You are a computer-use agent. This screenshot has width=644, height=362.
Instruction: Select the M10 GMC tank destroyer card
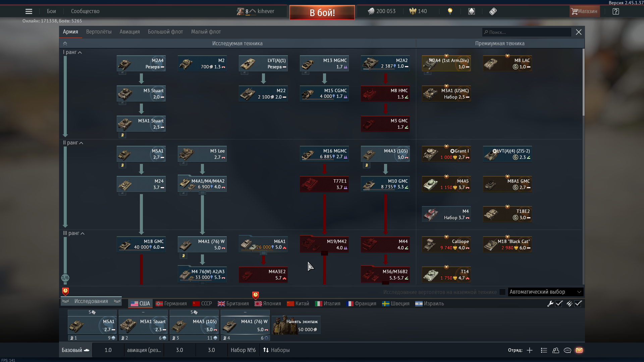point(385,184)
